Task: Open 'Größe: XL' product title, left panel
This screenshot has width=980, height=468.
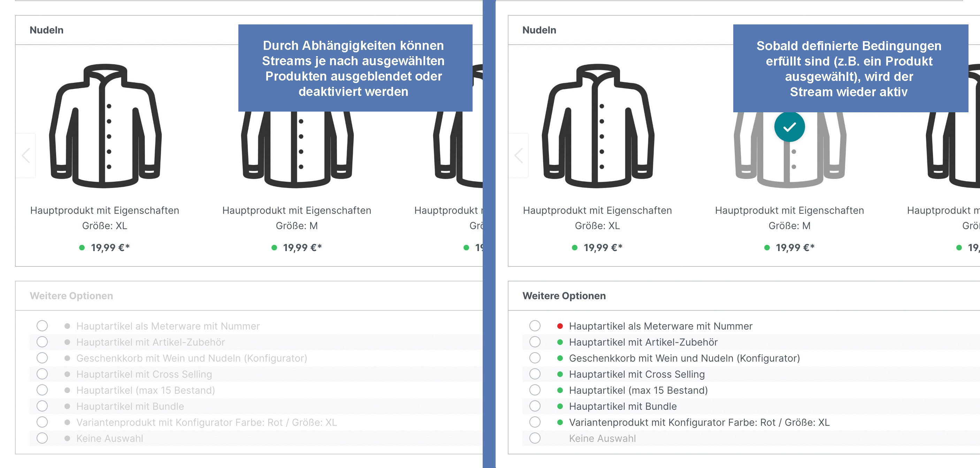Action: tap(105, 218)
